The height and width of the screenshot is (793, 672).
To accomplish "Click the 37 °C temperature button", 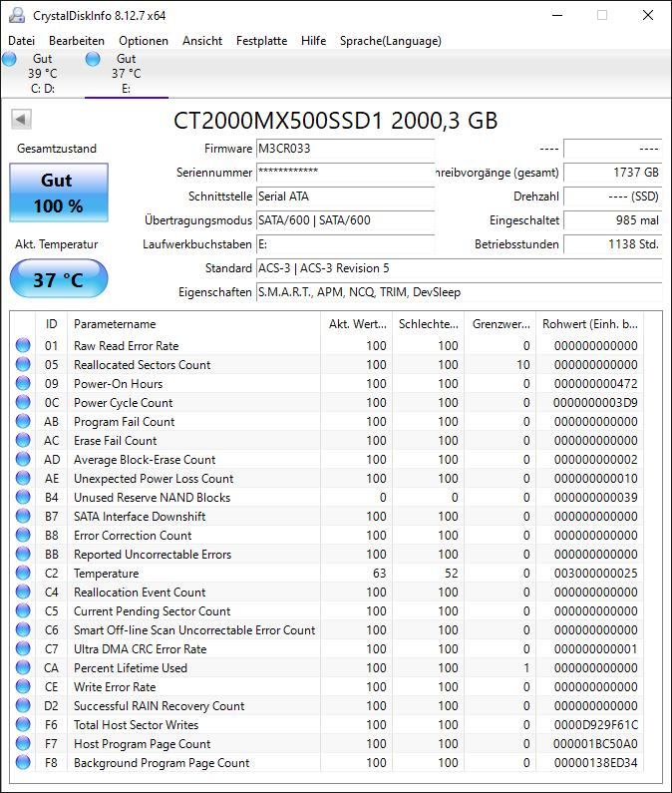I will pos(59,278).
